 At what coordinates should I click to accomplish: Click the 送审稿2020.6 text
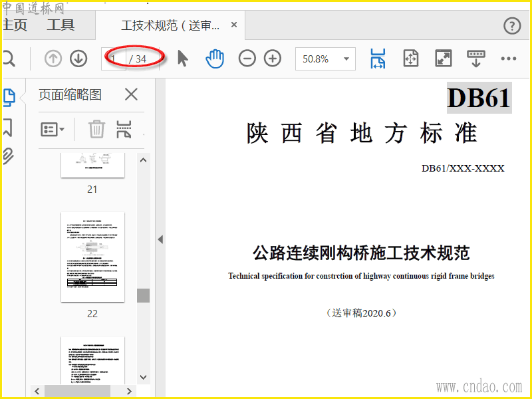point(361,313)
